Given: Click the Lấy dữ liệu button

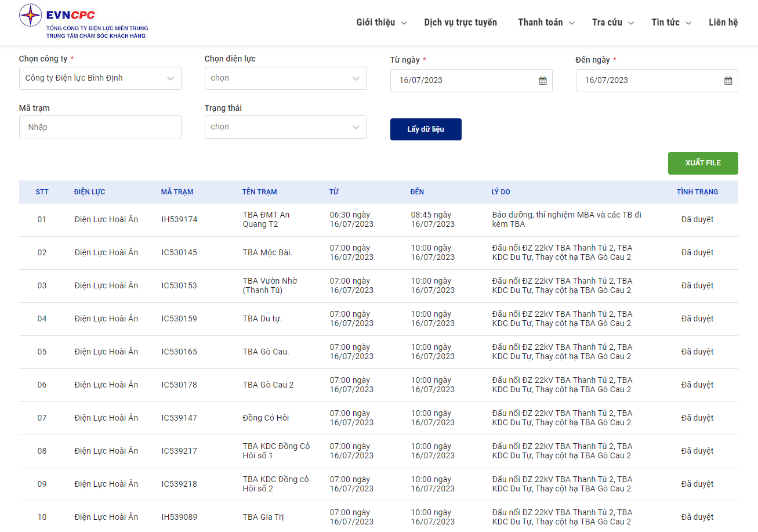Looking at the screenshot, I should click(x=426, y=129).
